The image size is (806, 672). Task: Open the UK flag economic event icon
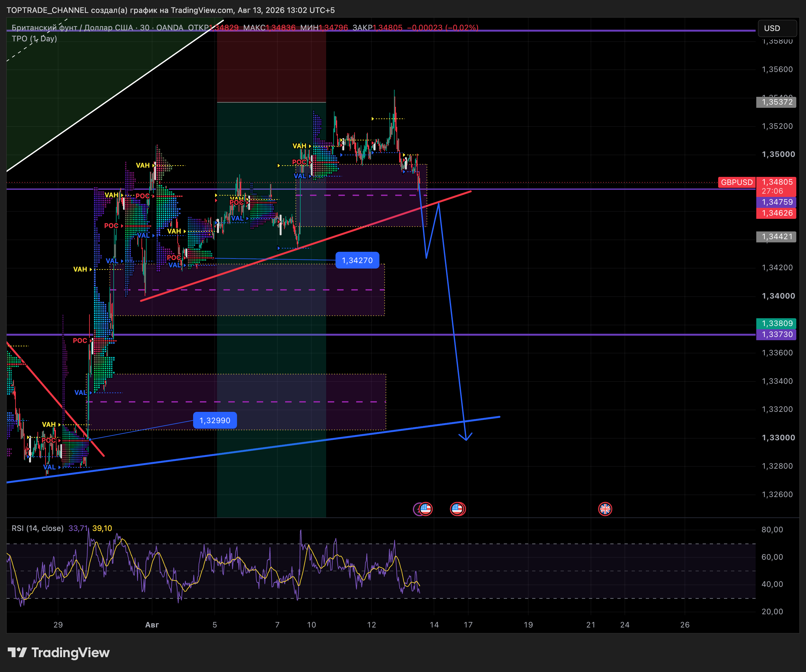(x=605, y=509)
